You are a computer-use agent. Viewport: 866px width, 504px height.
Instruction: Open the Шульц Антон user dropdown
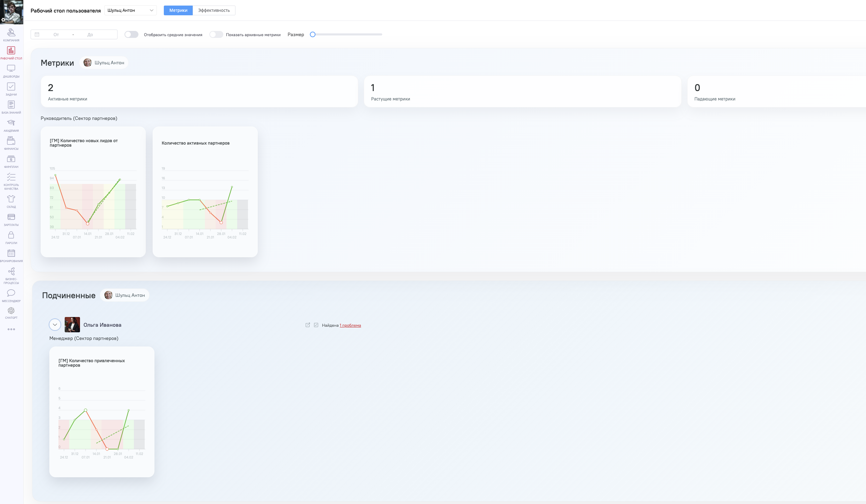pos(130,10)
